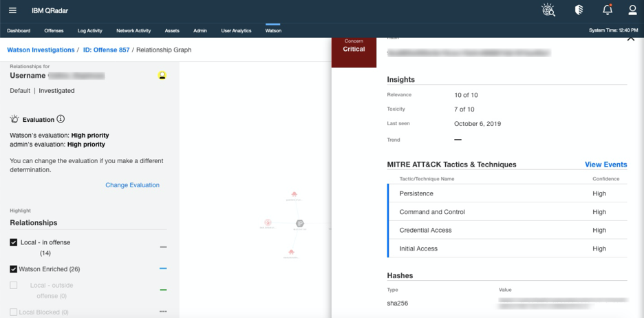Click the Tactic/Technique Name column header
Screen dimensions: 644x318
click(427, 179)
